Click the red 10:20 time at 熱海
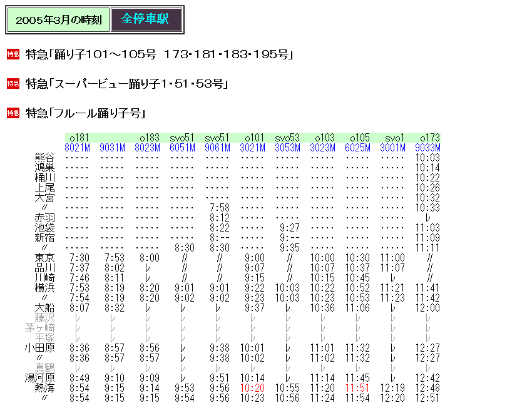This screenshot has width=532, height=403. point(252,388)
